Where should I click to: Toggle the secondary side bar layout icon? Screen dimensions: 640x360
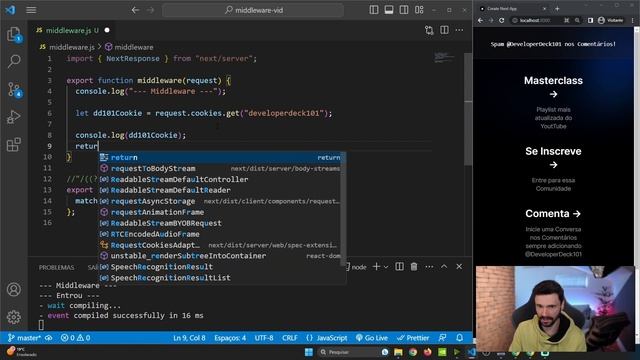point(404,10)
